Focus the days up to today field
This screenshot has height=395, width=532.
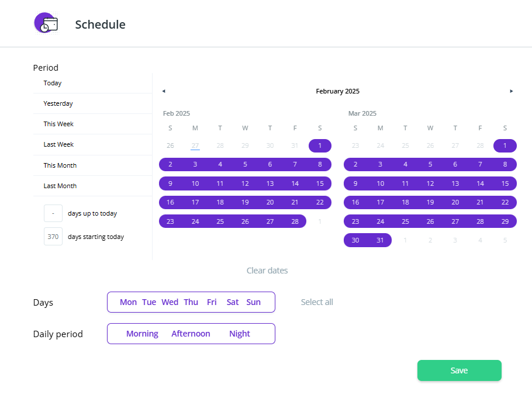pyautogui.click(x=53, y=213)
